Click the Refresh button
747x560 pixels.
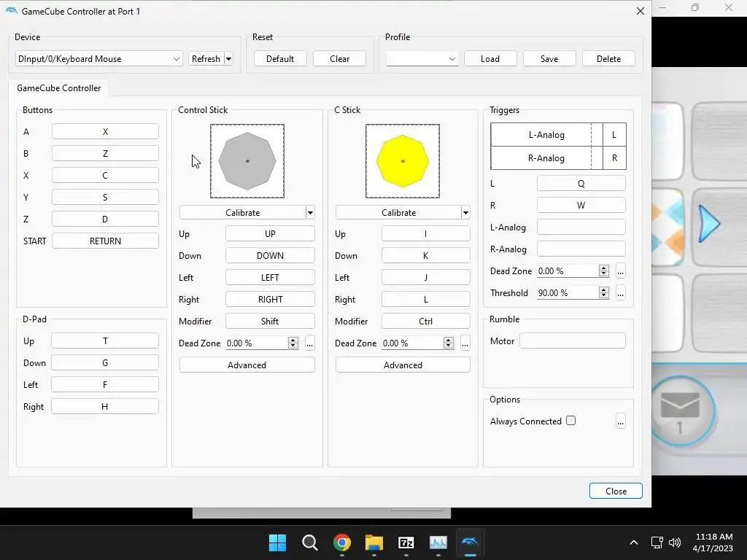click(206, 59)
